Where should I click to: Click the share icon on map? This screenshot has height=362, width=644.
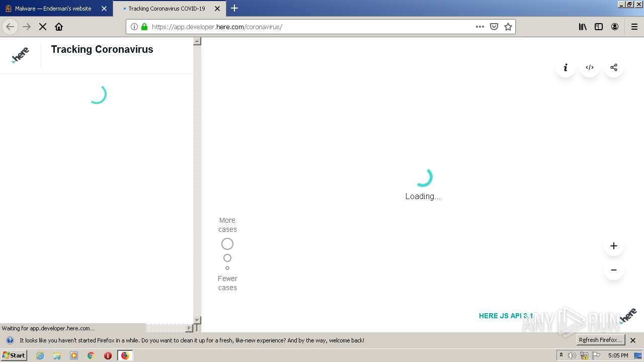tap(614, 67)
